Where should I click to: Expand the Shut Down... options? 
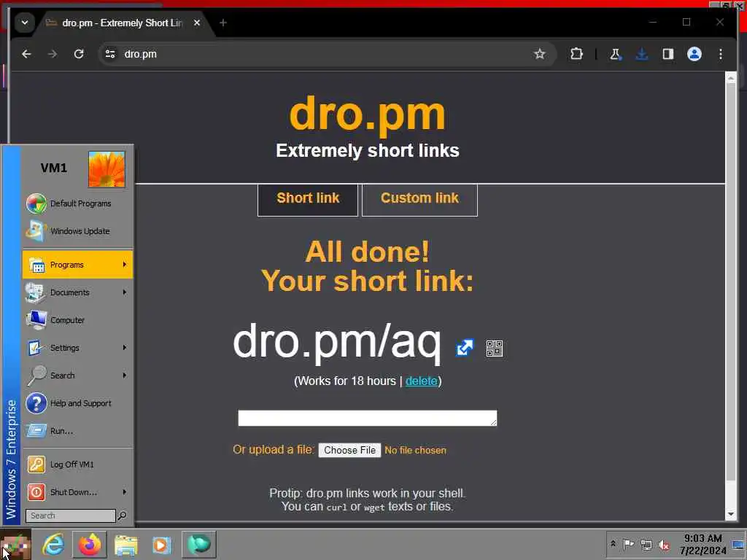click(77, 491)
